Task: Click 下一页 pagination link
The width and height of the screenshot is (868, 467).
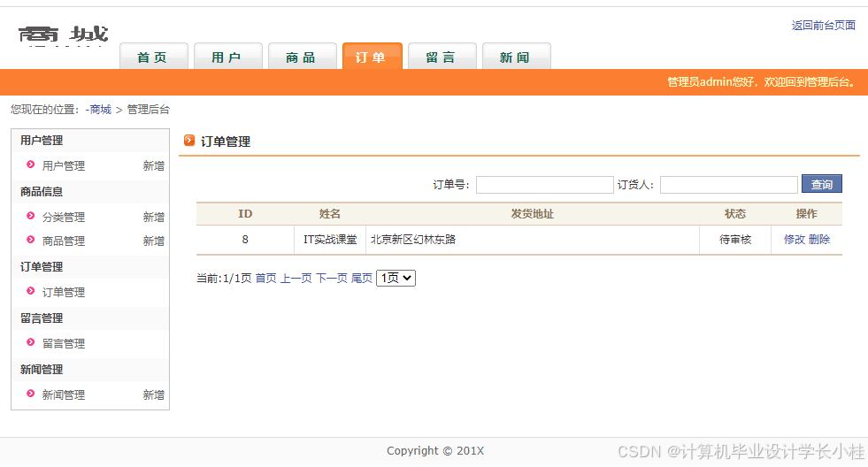Action: click(x=331, y=279)
